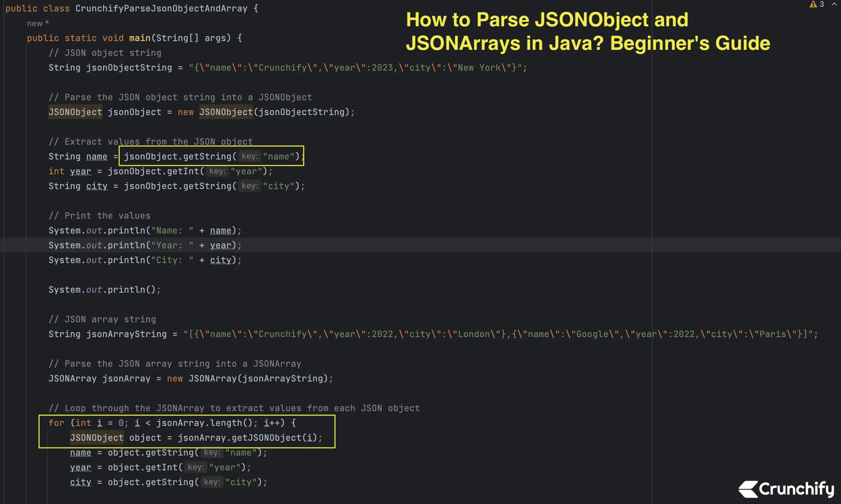Click the underlined 'city' variable in println
Image resolution: width=841 pixels, height=504 pixels.
220,260
